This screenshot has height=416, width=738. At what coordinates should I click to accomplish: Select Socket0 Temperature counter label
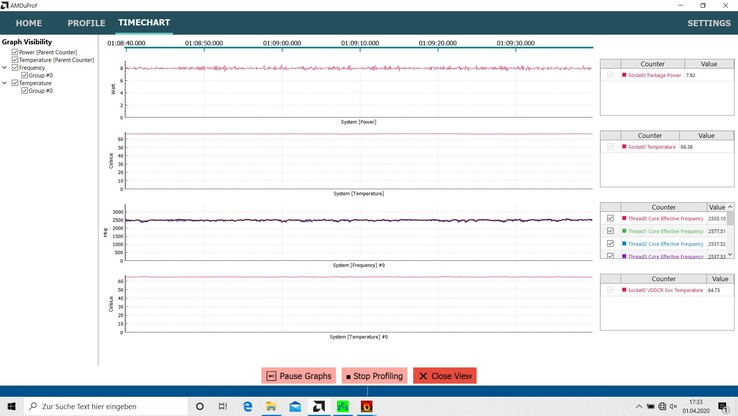coord(652,147)
